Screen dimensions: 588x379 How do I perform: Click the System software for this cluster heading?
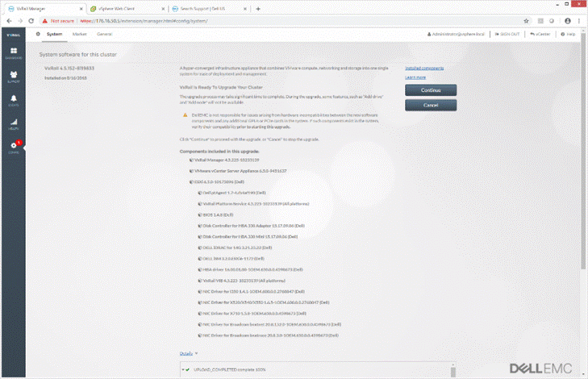[78, 54]
